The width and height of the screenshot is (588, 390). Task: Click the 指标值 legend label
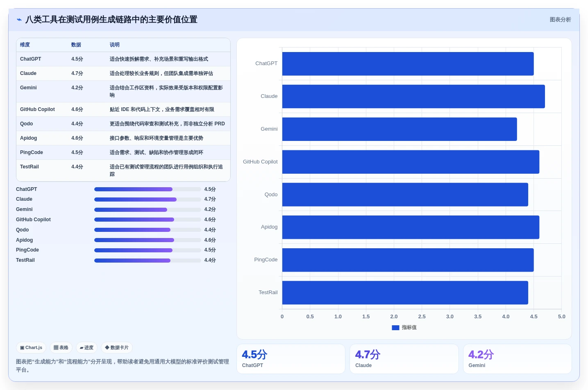pyautogui.click(x=409, y=328)
